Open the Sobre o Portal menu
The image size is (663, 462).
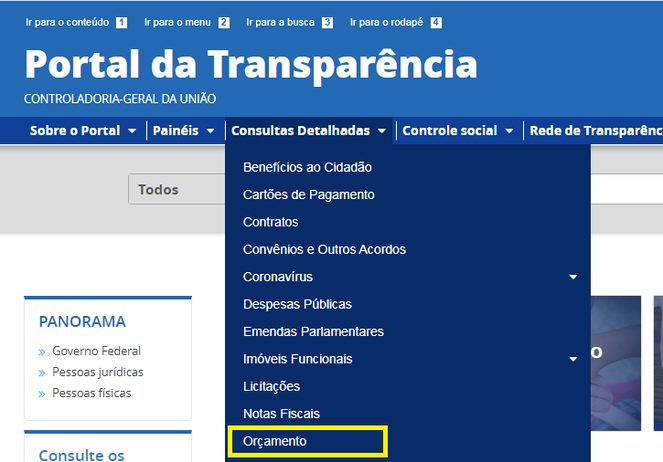coord(83,131)
